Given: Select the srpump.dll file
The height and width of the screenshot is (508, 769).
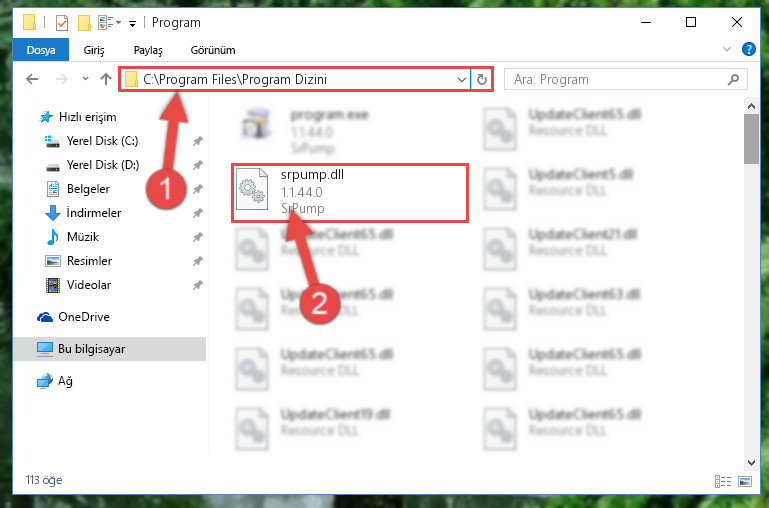Looking at the screenshot, I should [350, 193].
